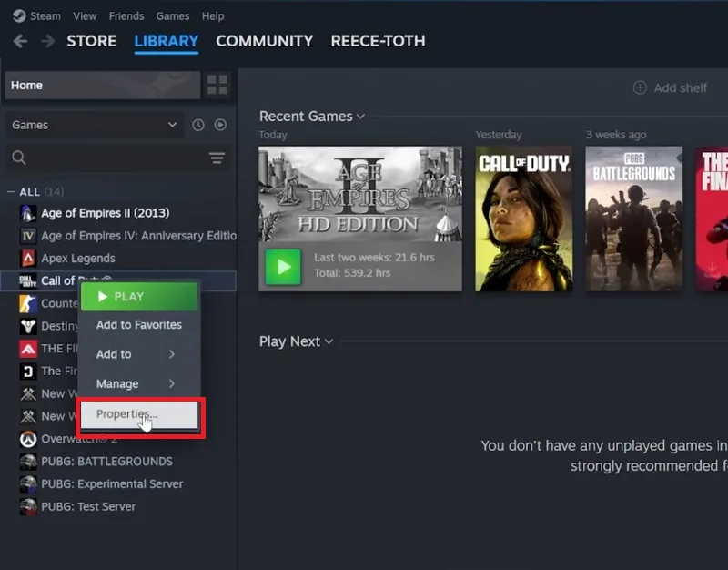
Task: Go forward with the right arrow
Action: 47,41
